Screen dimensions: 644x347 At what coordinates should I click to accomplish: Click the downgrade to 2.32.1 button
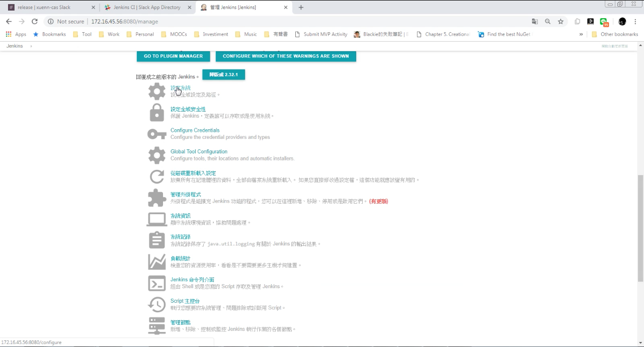point(223,74)
